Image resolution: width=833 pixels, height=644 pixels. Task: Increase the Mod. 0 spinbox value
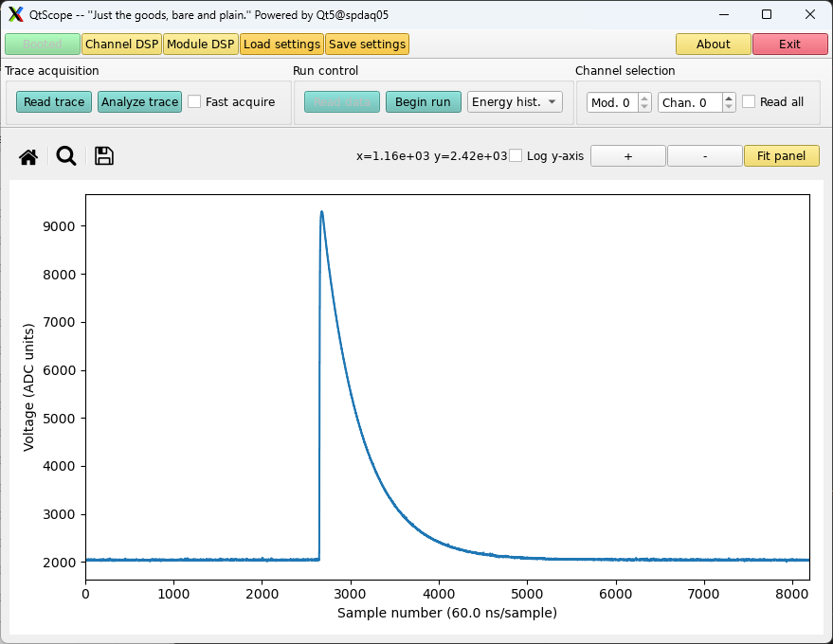(x=644, y=98)
